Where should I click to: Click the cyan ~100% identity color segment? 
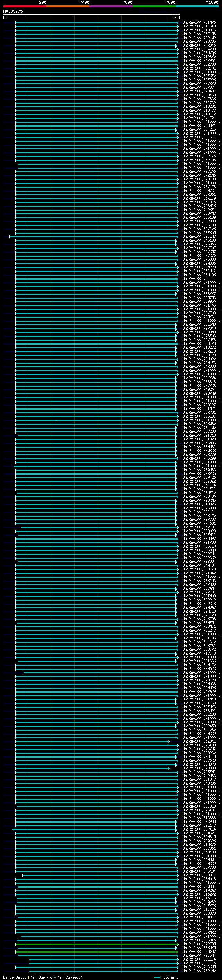(197, 6)
